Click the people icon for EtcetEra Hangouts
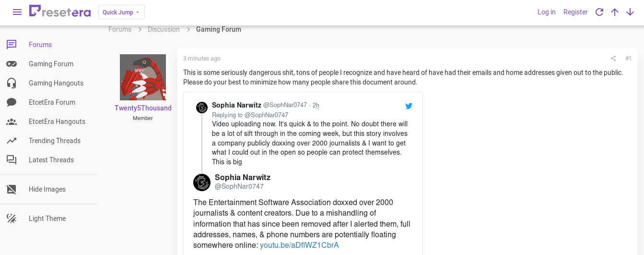644x255 pixels. (12, 121)
